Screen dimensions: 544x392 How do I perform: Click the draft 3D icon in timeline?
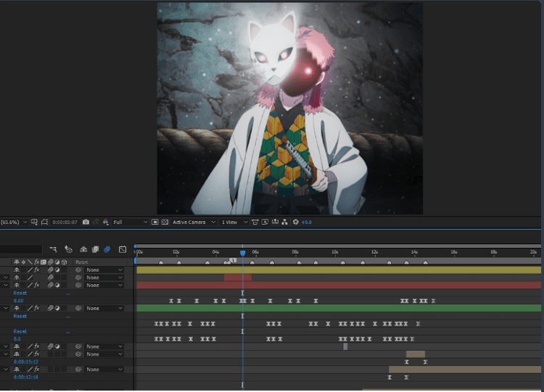[68, 249]
